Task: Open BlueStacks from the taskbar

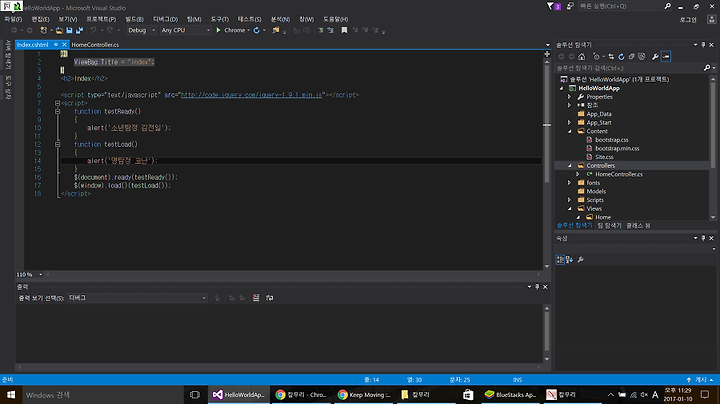Action: point(511,394)
